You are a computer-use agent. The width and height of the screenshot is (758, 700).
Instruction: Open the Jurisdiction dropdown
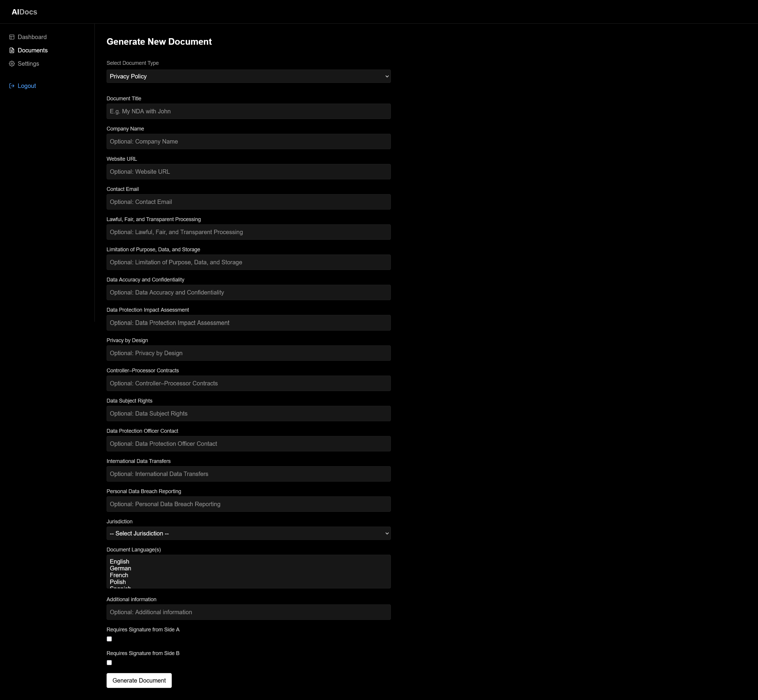[x=248, y=533]
